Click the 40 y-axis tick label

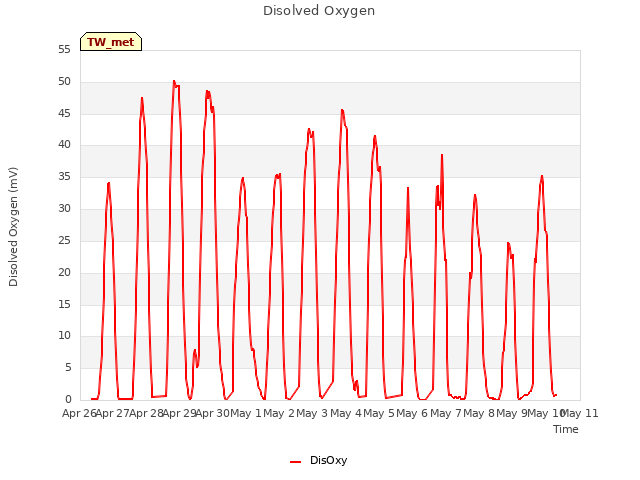pyautogui.click(x=64, y=144)
